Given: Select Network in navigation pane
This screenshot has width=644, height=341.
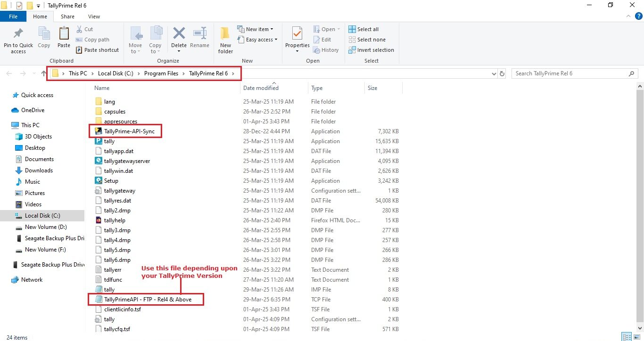Looking at the screenshot, I should [32, 280].
